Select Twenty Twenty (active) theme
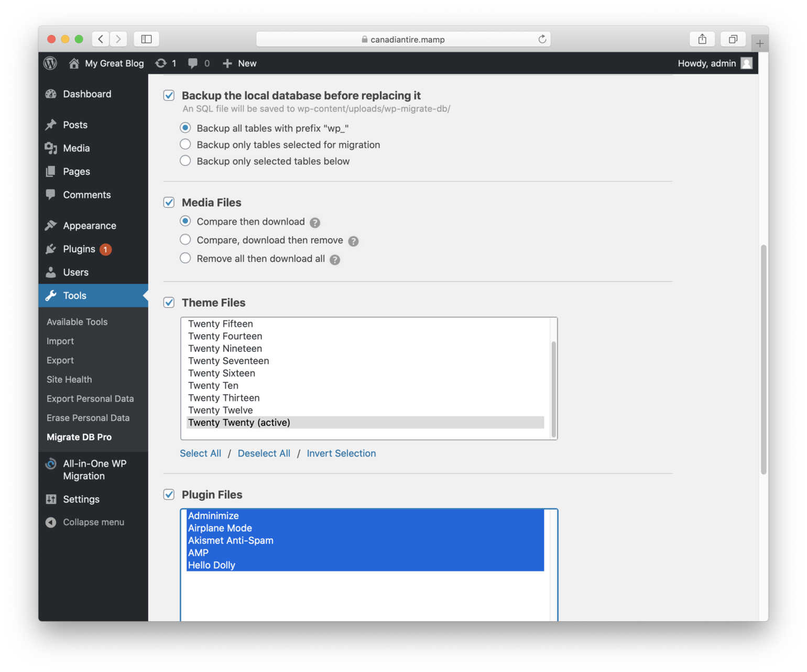Image resolution: width=807 pixels, height=672 pixels. [365, 423]
